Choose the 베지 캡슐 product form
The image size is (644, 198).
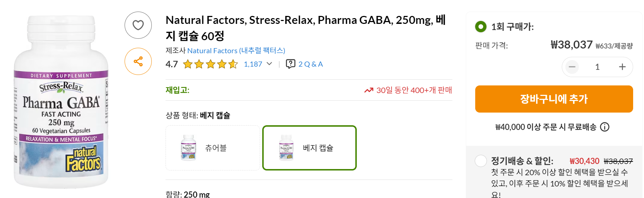tap(309, 148)
